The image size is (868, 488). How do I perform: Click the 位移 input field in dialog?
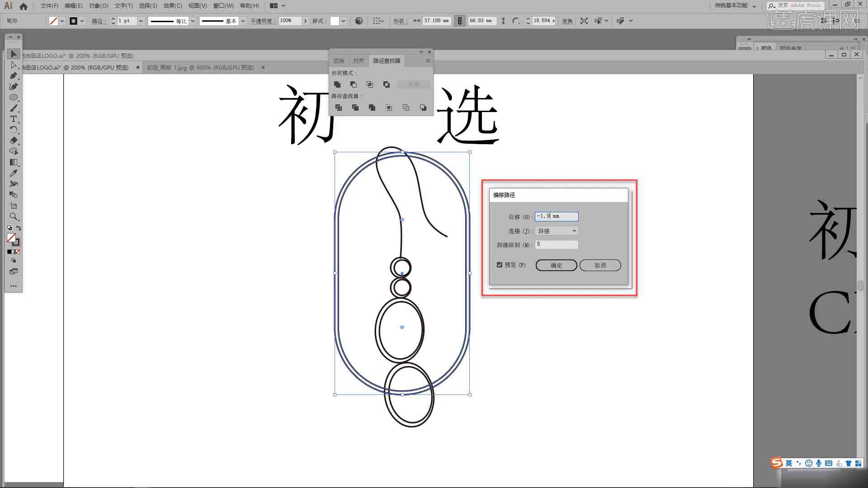(x=556, y=216)
